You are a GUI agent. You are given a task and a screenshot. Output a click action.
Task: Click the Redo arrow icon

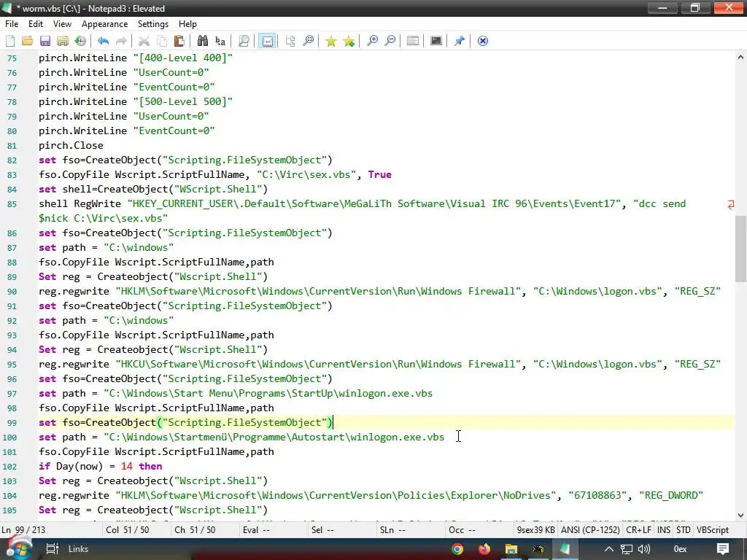click(x=122, y=41)
